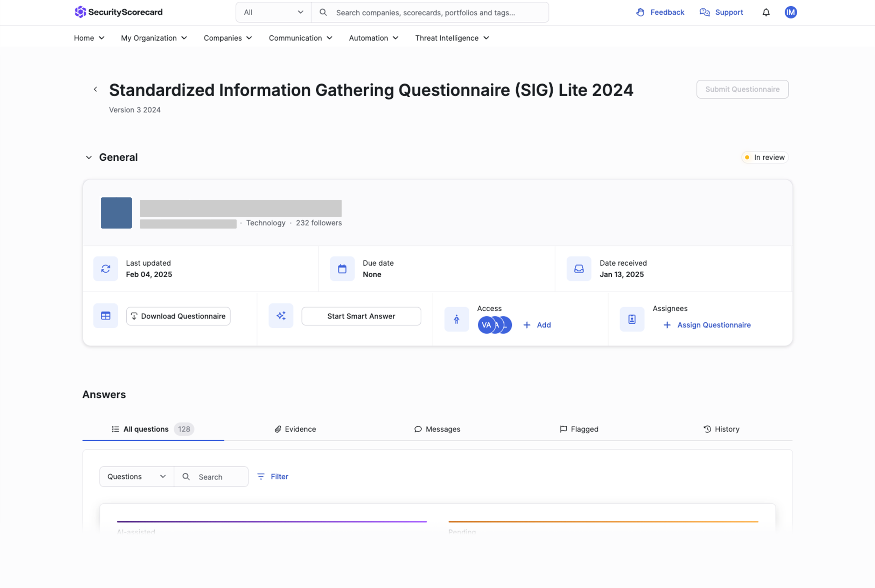Screen dimensions: 875x588
Task: Click the purple AI-assisted progress bar
Action: tap(272, 521)
